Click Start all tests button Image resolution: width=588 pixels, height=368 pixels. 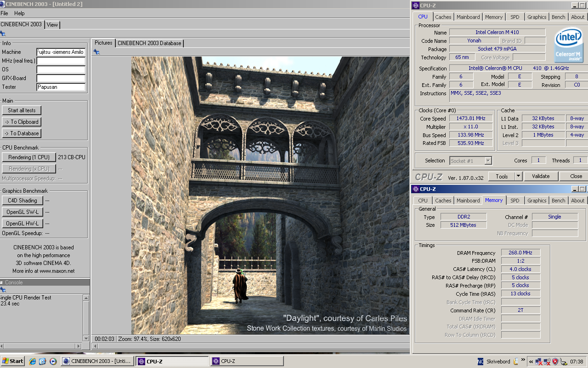(22, 110)
